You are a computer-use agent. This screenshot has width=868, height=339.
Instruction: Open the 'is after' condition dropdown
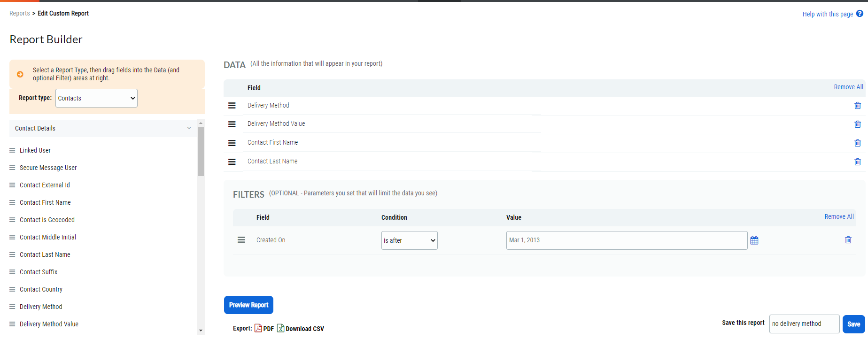coord(409,240)
